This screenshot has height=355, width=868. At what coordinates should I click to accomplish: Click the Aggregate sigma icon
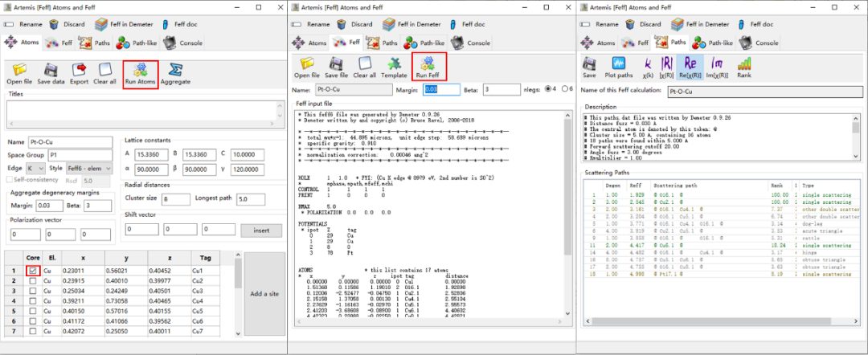tap(175, 70)
